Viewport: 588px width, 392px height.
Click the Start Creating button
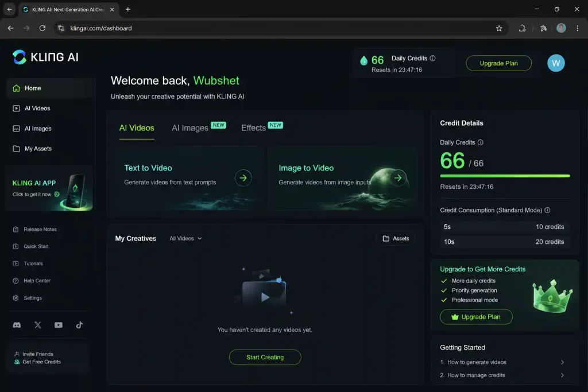point(265,357)
